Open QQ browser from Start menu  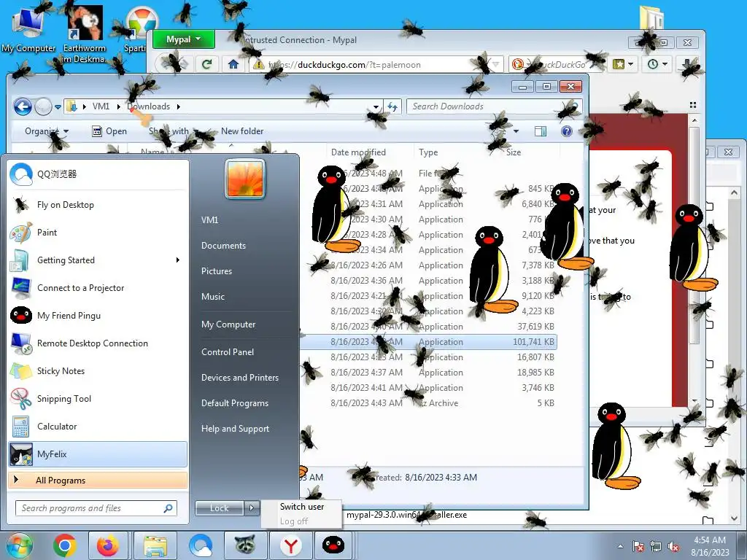click(98, 174)
